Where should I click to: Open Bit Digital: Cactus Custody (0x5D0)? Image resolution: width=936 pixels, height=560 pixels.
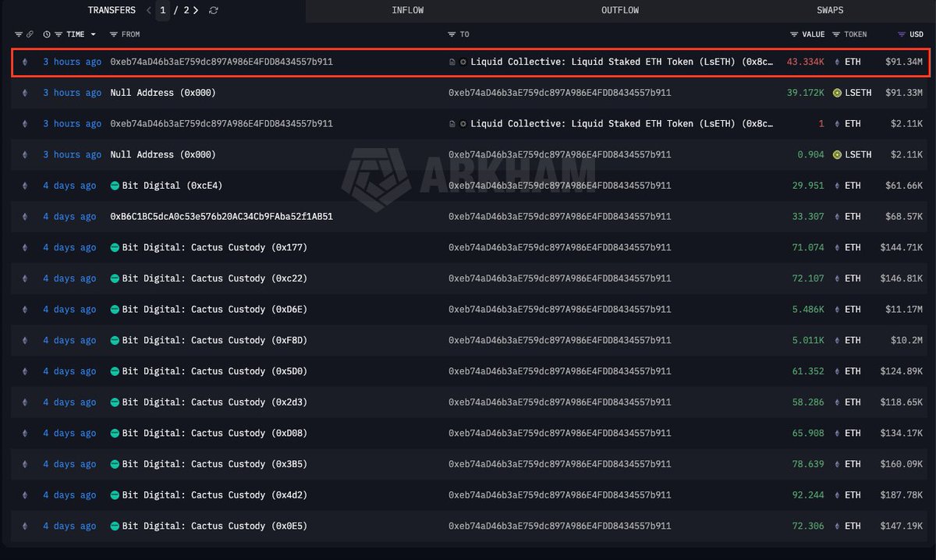click(214, 371)
